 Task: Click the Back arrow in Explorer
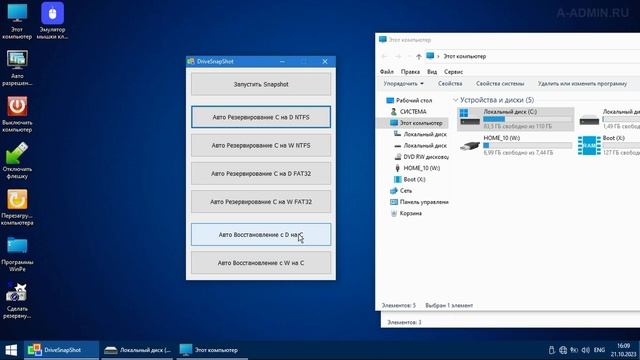pos(384,56)
